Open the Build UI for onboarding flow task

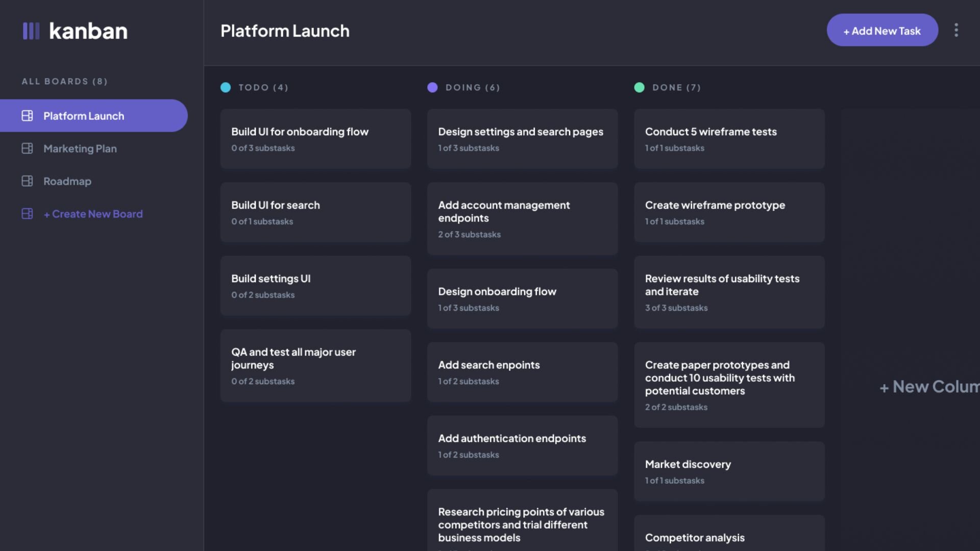pyautogui.click(x=315, y=139)
